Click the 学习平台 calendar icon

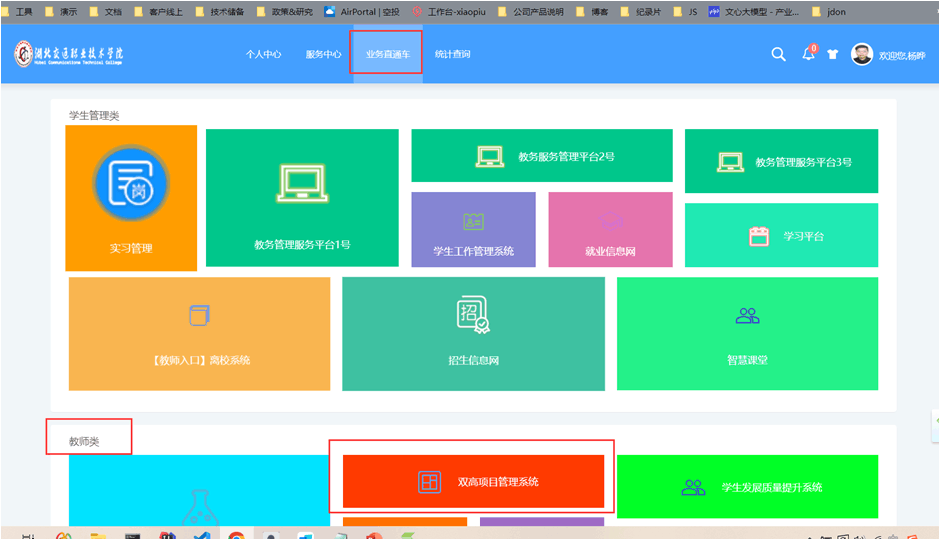pyautogui.click(x=759, y=236)
